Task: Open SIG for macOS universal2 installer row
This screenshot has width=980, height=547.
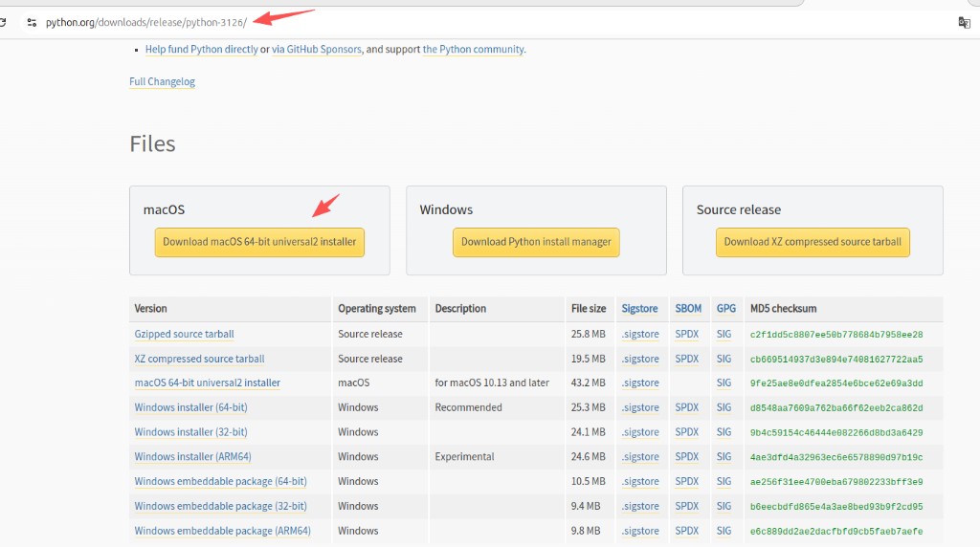Action: (x=724, y=383)
